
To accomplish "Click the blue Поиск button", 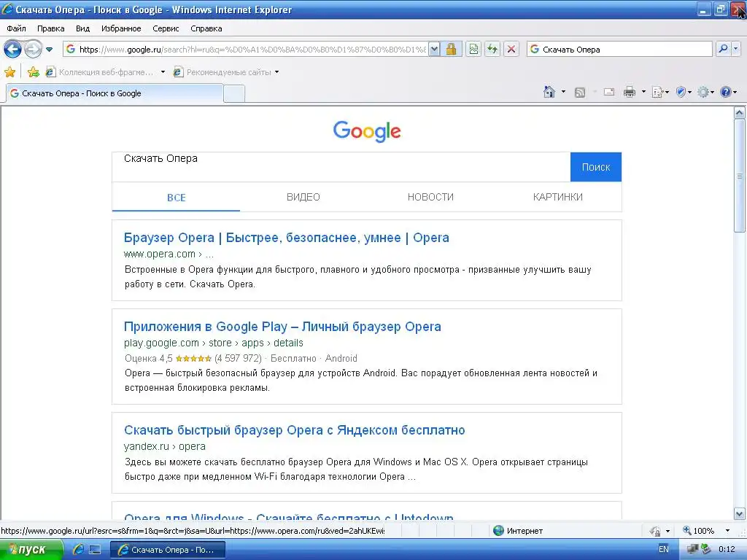I will pos(596,167).
